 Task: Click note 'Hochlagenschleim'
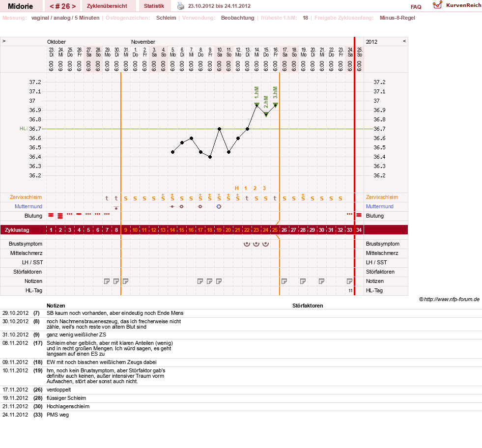(68, 407)
